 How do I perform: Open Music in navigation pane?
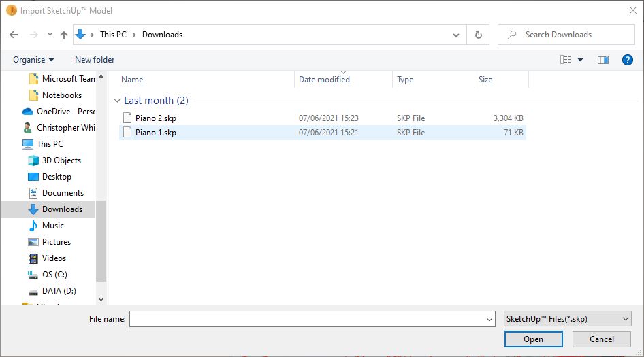click(x=46, y=226)
